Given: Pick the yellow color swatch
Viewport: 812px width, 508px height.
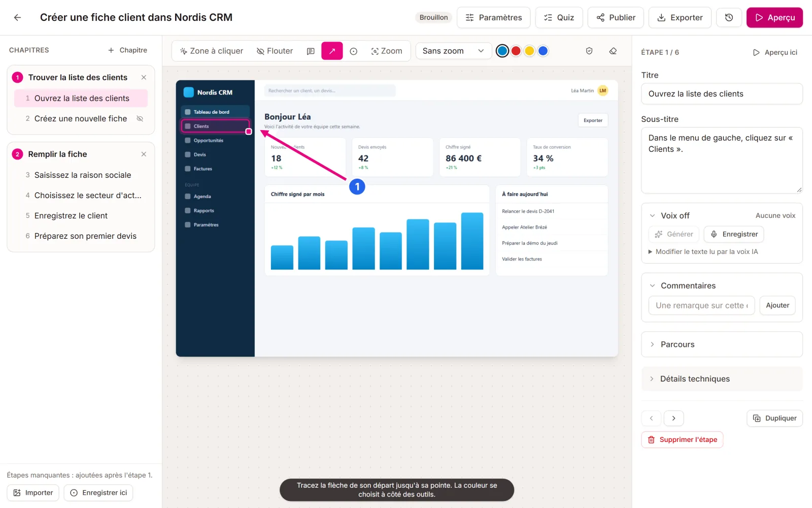Looking at the screenshot, I should [x=529, y=51].
